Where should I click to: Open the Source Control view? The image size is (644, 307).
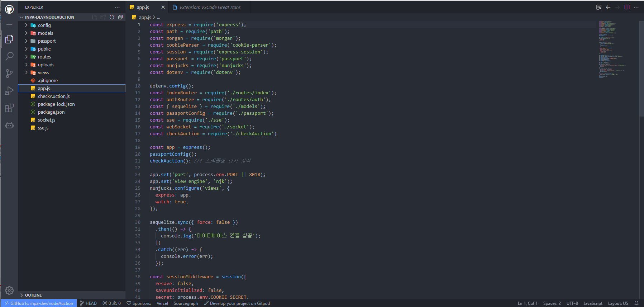pos(9,74)
